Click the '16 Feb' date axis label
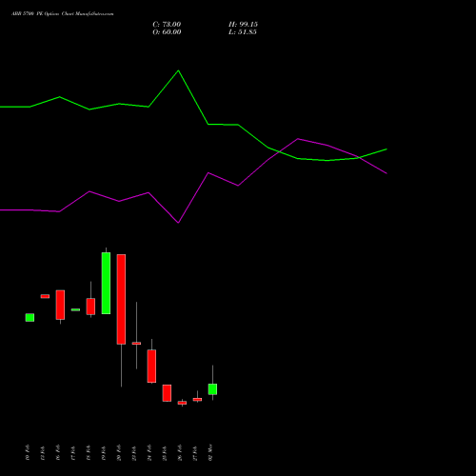The width and height of the screenshot is (476, 476). point(58,452)
